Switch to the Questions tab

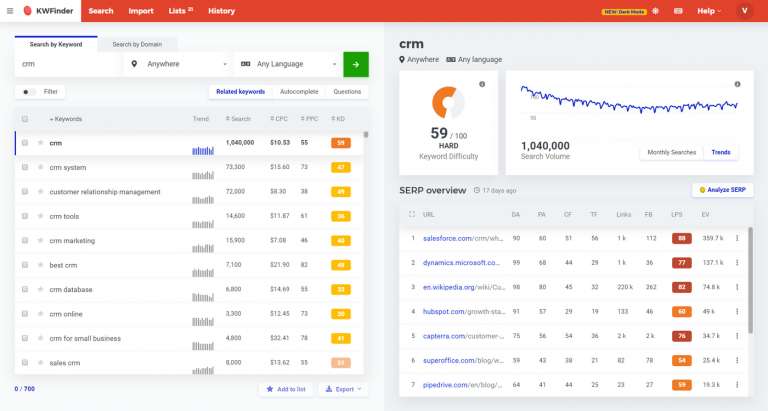click(347, 92)
